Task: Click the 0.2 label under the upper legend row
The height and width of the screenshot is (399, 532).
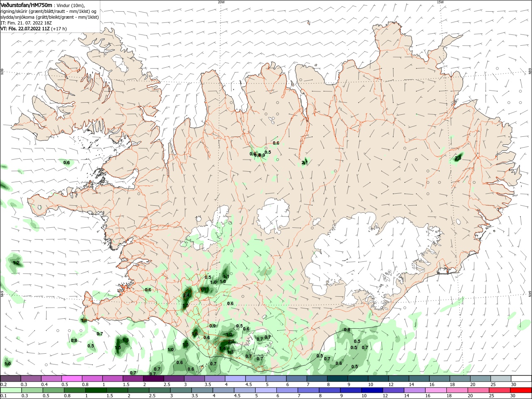Action: click(x=4, y=384)
